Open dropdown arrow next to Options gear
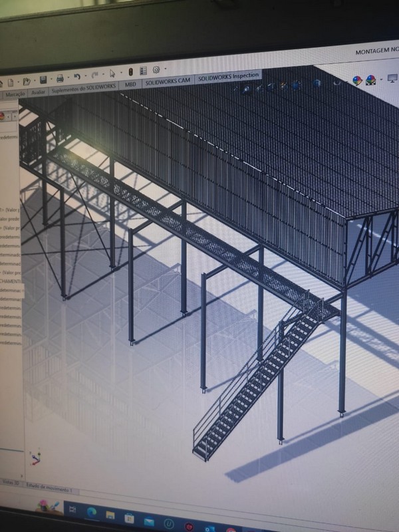Viewport: 399px width, 532px height. (x=165, y=69)
